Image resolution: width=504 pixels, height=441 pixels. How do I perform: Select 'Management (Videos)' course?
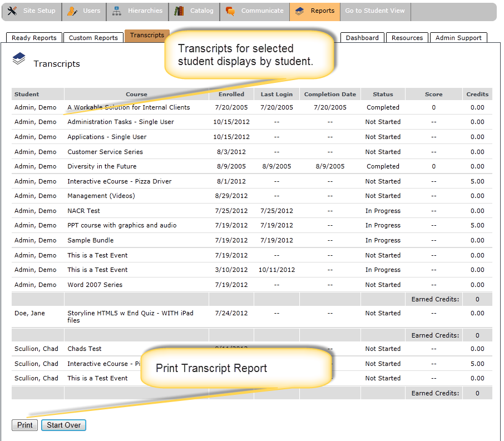point(101,196)
